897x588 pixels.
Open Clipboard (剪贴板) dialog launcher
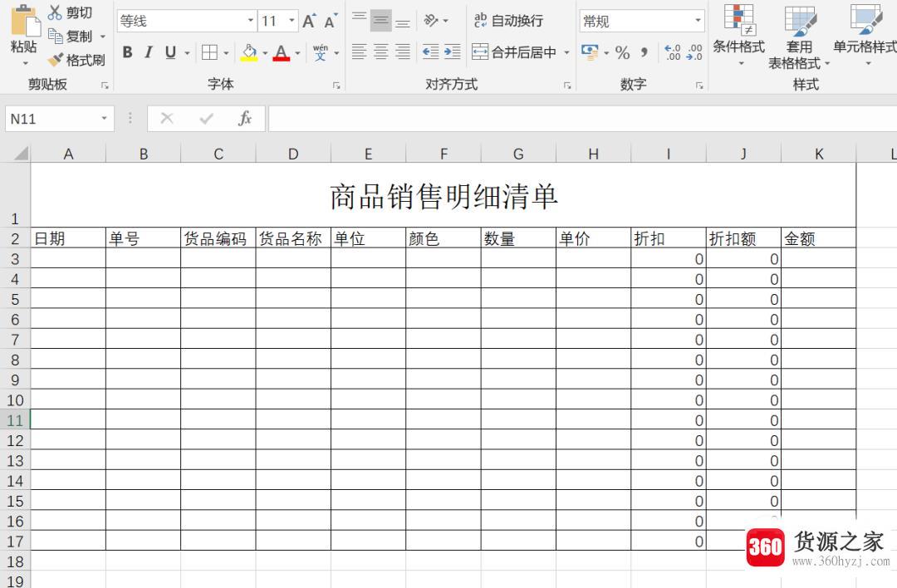pos(105,86)
